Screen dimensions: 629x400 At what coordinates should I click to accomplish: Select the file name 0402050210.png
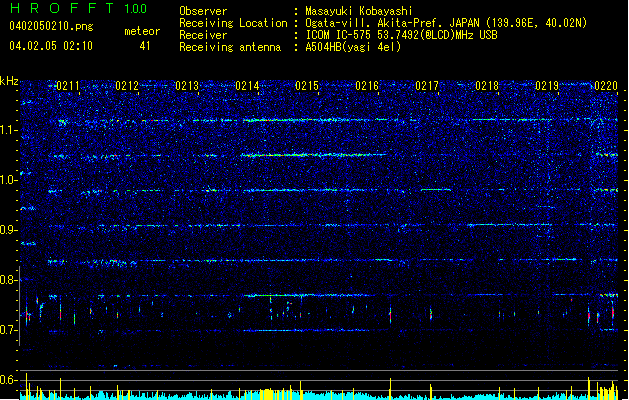click(51, 27)
